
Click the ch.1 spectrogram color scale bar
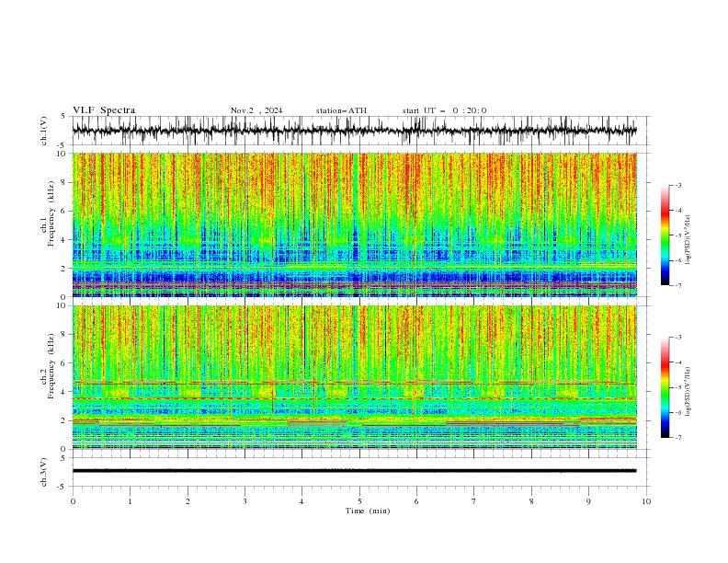click(x=665, y=236)
